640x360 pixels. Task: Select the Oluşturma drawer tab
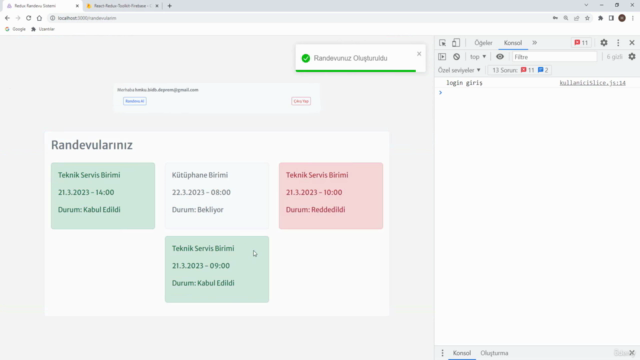(494, 353)
